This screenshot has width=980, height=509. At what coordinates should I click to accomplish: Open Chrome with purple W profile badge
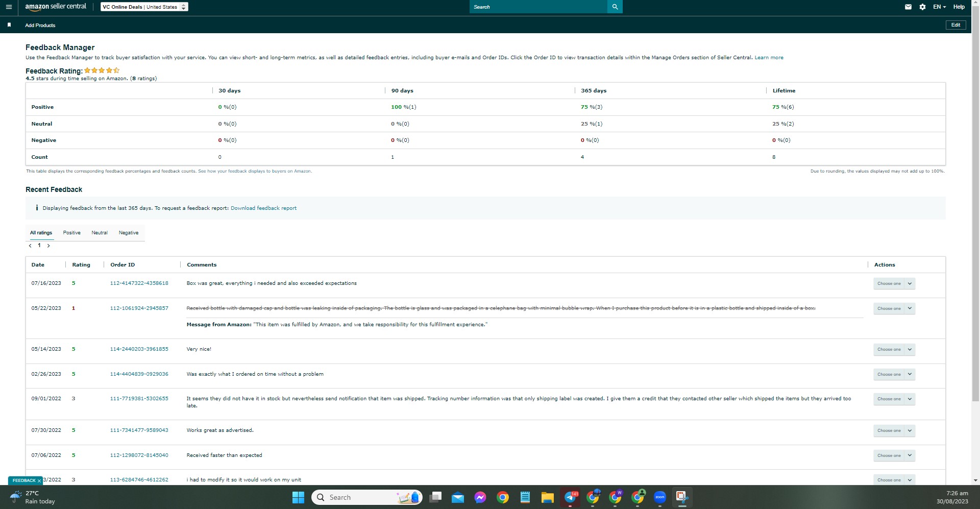pos(615,497)
